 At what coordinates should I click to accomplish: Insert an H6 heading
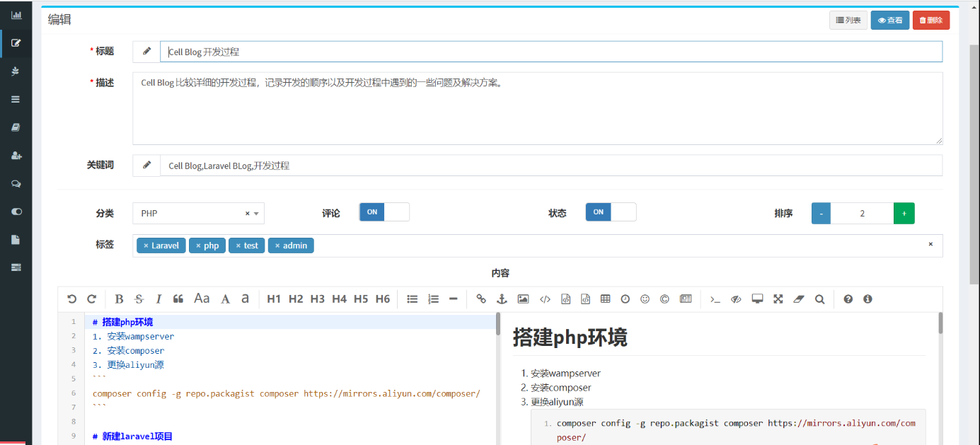(383, 299)
